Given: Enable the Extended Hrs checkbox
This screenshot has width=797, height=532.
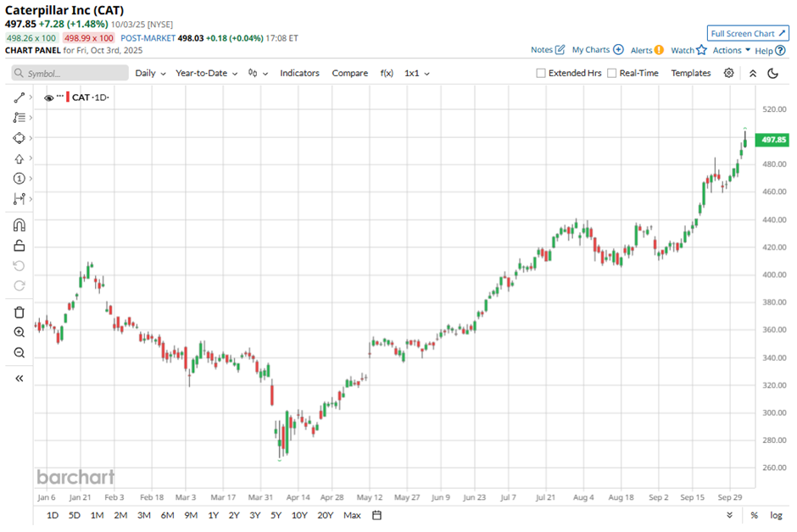Looking at the screenshot, I should (541, 73).
